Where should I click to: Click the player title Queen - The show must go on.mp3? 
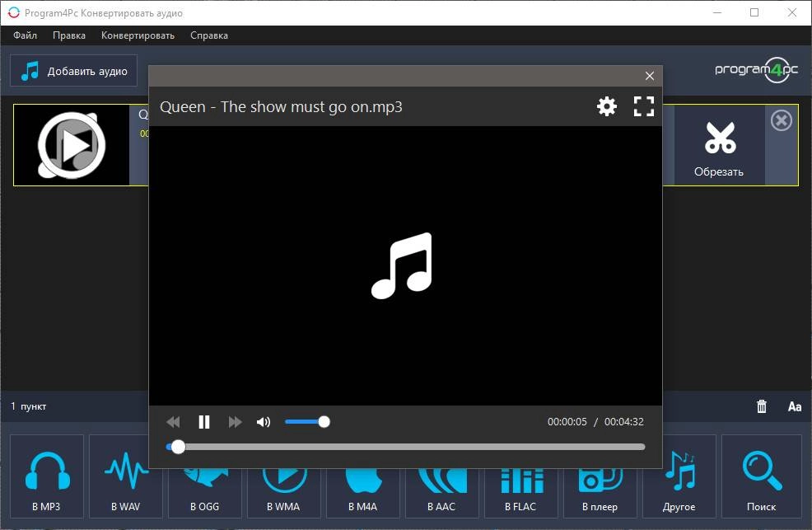281,106
